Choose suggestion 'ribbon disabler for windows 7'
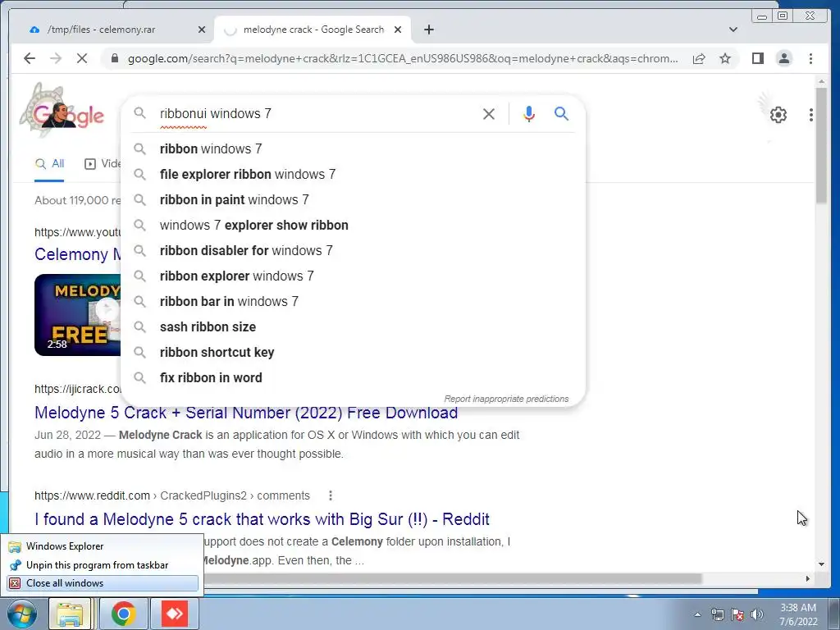Viewport: 840px width, 630px height. [354, 250]
